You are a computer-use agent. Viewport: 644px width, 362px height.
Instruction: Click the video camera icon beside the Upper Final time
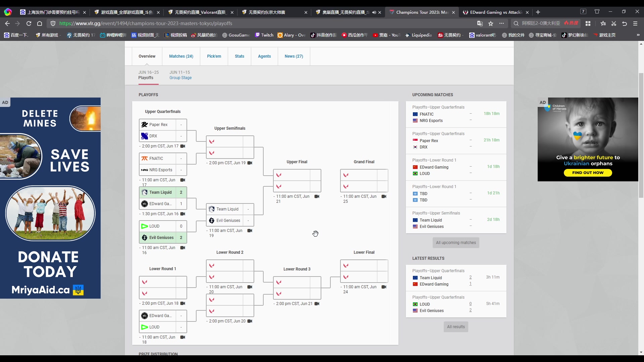[317, 196]
